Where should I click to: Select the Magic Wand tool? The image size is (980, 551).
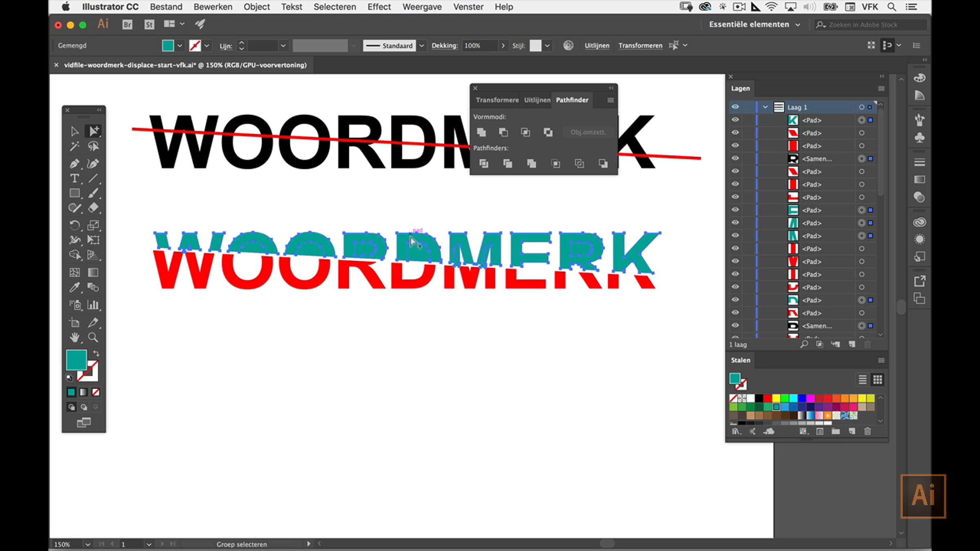click(x=74, y=147)
